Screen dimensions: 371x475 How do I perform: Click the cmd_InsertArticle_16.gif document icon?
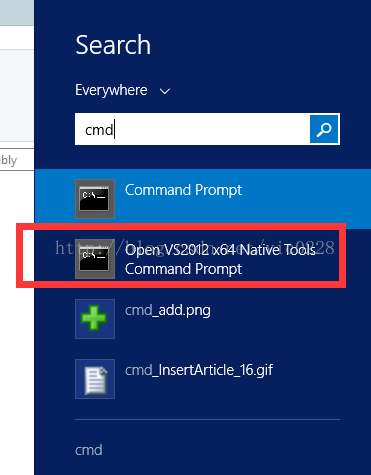[95, 379]
